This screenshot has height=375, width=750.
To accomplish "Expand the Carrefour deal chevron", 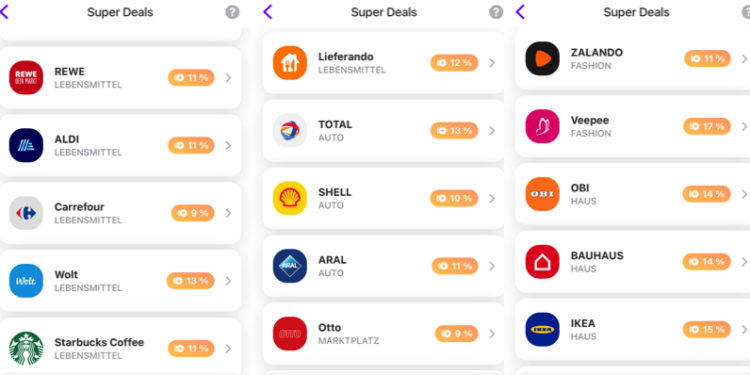I will pos(228,213).
